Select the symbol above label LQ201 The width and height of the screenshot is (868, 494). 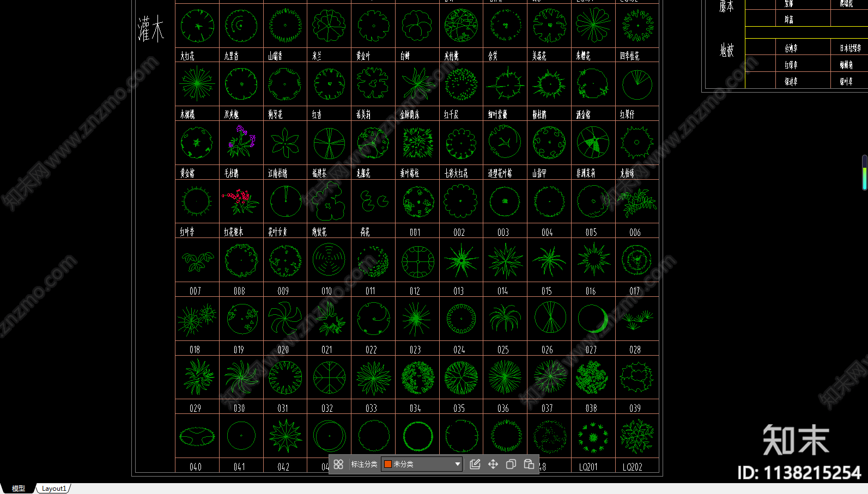[593, 437]
